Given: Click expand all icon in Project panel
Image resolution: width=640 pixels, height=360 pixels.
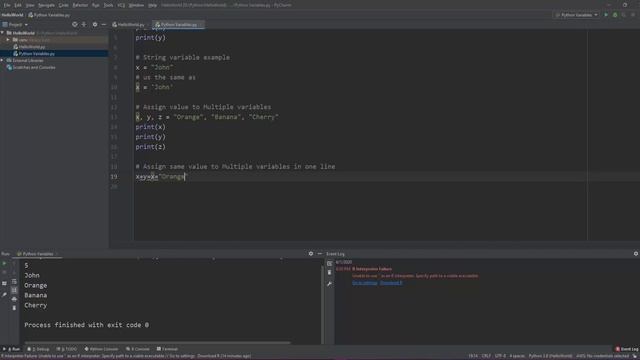Looking at the screenshot, I should [x=84, y=24].
